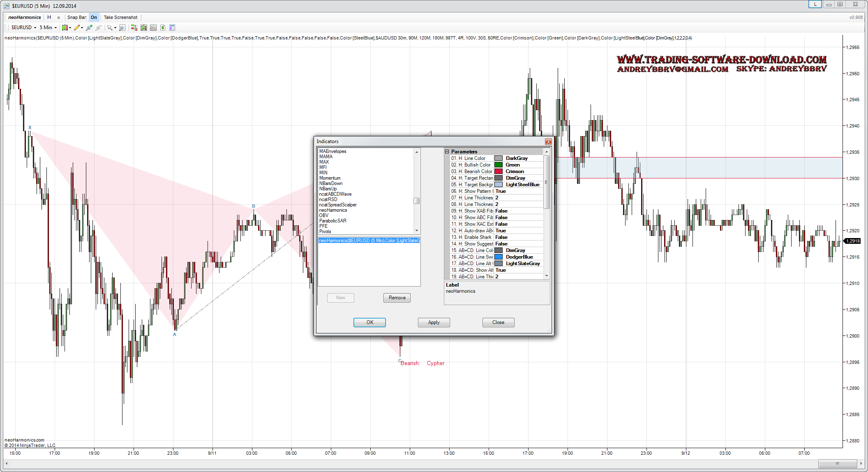Open the Indicators line chart icon
Viewport: 868px width, 472px height.
pos(153,28)
